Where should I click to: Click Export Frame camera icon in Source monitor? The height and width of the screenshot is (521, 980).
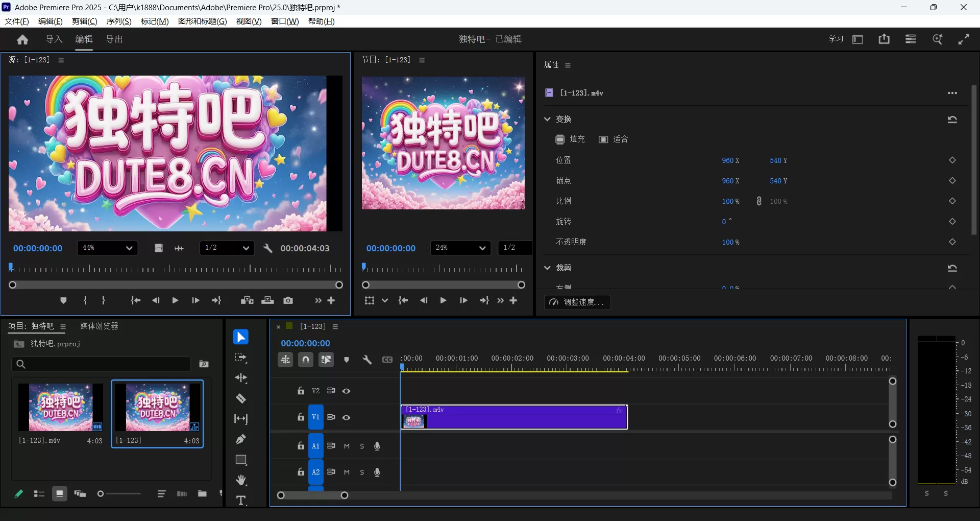coord(288,300)
